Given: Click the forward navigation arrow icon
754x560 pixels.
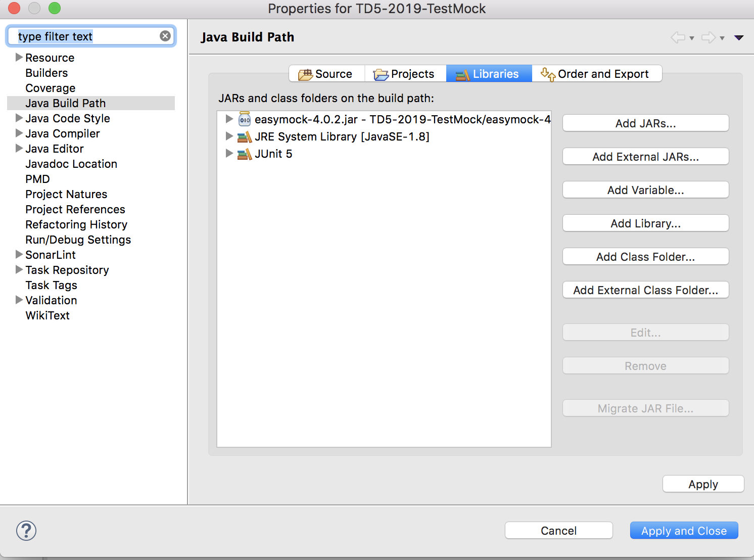Looking at the screenshot, I should pyautogui.click(x=708, y=37).
